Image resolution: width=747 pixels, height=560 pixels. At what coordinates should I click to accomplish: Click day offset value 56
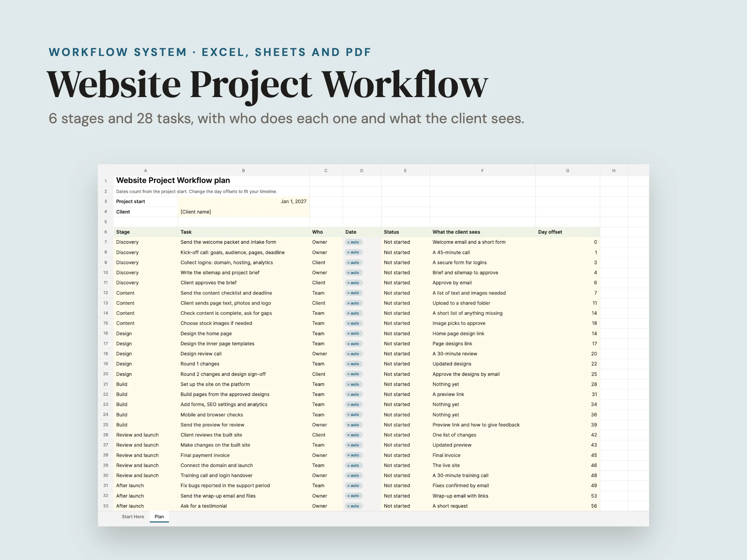(567, 506)
